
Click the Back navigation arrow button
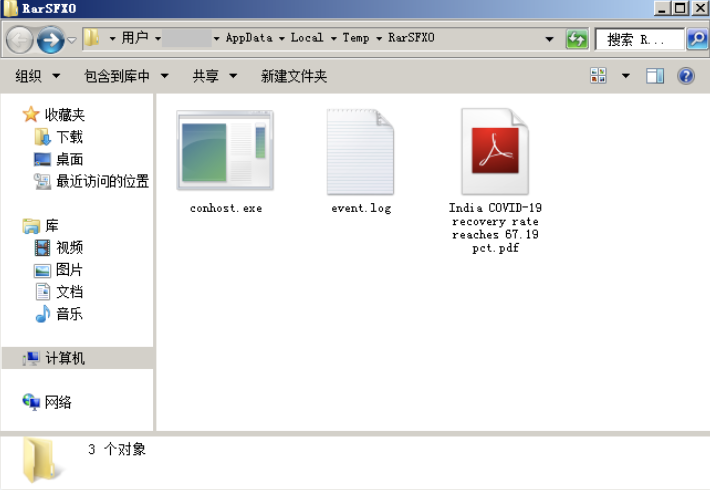point(19,39)
